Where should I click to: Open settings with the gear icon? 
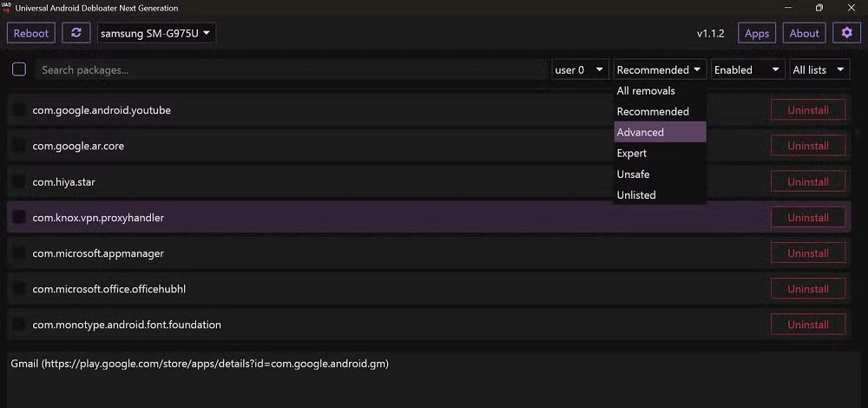(x=847, y=33)
